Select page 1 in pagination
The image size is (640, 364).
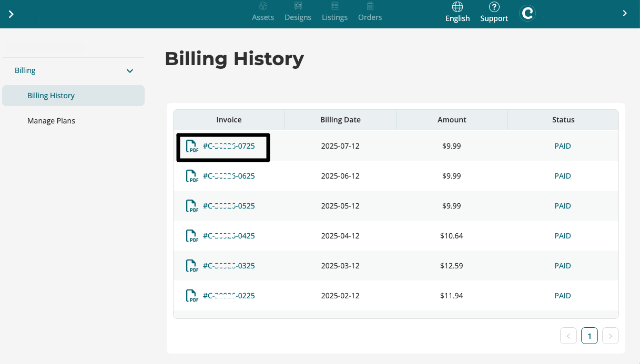pyautogui.click(x=590, y=336)
